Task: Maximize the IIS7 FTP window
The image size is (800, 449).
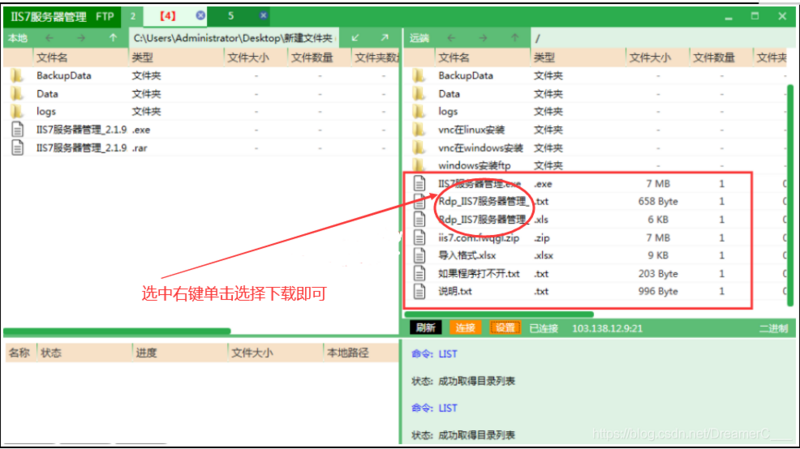Action: point(755,16)
